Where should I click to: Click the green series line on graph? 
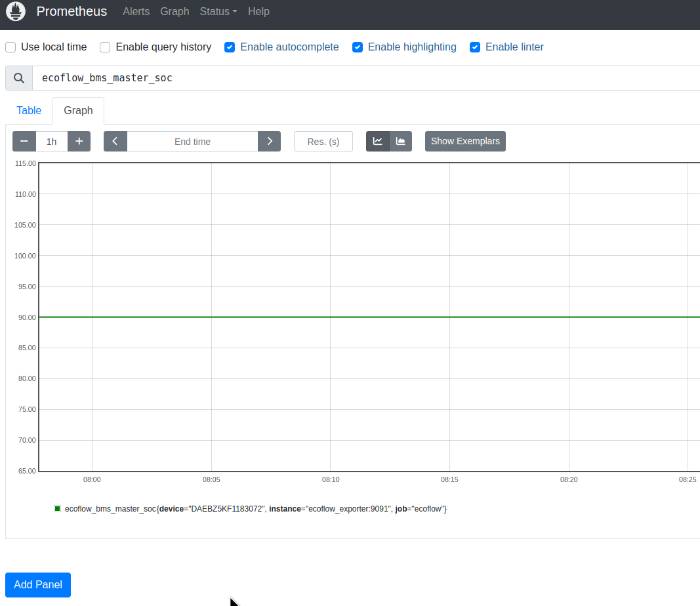[369, 317]
